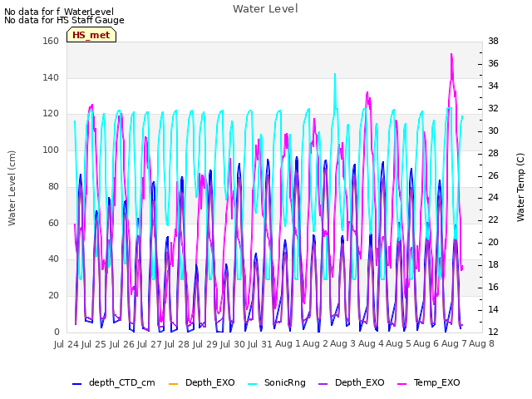This screenshot has height=399, width=532.
Task: Click the 12 right axis tick label
Action: (493, 332)
